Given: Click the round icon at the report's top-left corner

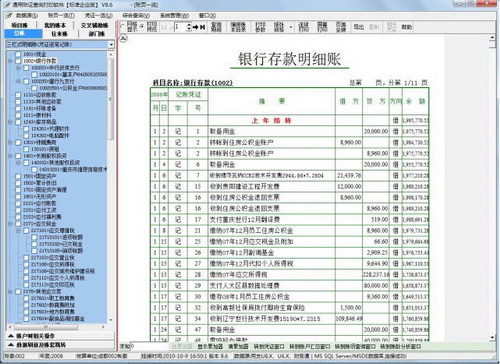Looking at the screenshot, I should (x=123, y=38).
